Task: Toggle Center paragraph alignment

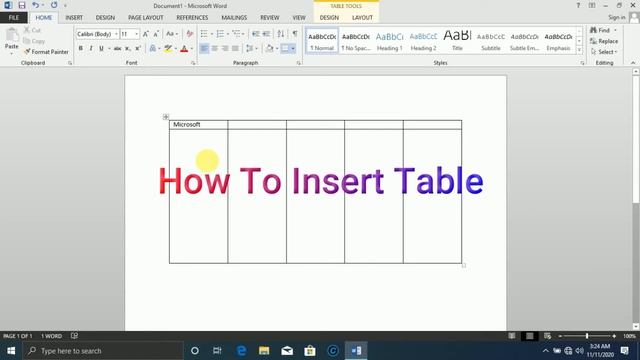Action: pos(214,49)
